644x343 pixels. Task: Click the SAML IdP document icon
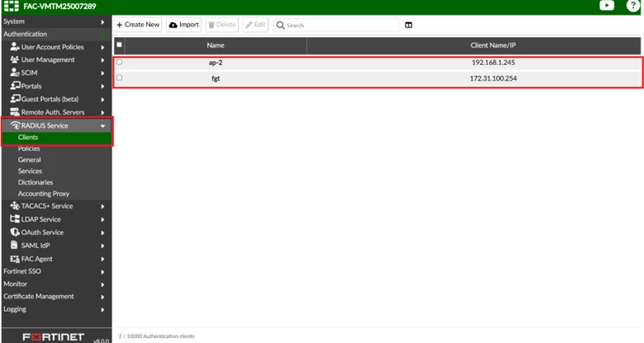coord(14,245)
